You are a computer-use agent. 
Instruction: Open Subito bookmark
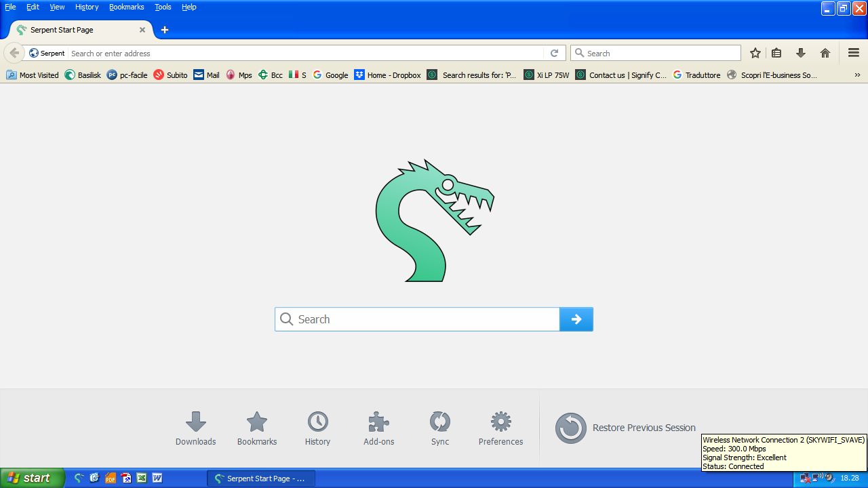(170, 75)
